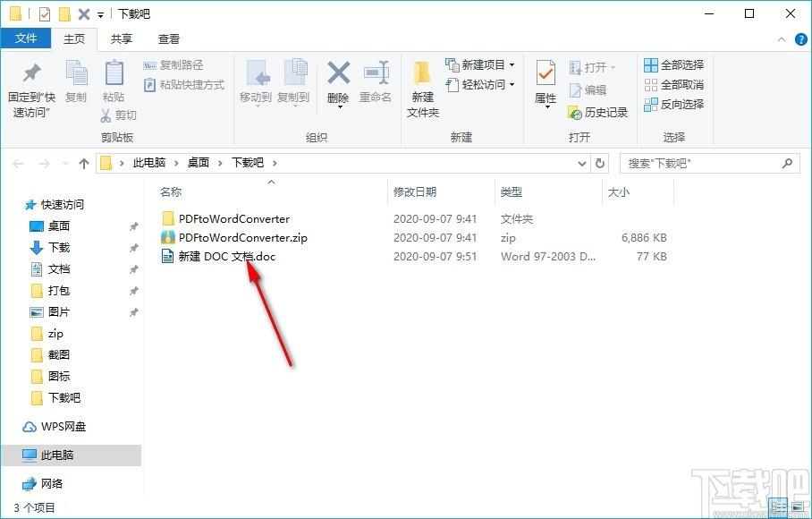
Task: Select the PDFtoWordConverter folder
Action: (x=234, y=218)
